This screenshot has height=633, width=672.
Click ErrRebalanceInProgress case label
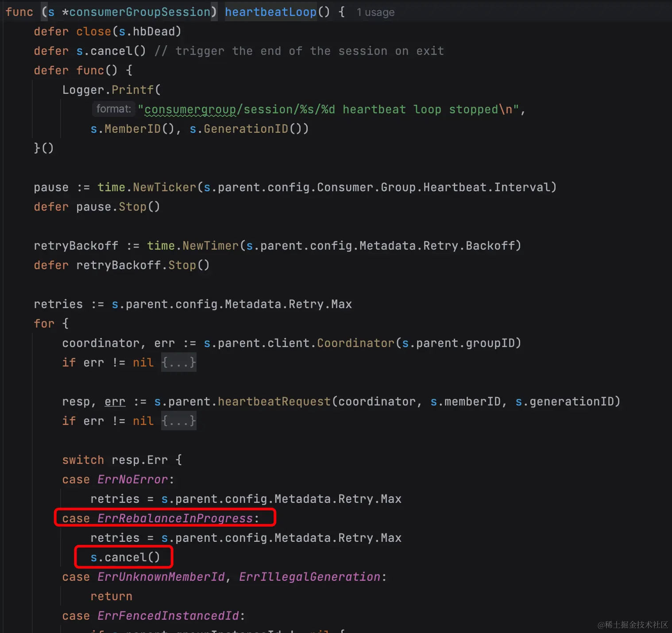point(161,518)
